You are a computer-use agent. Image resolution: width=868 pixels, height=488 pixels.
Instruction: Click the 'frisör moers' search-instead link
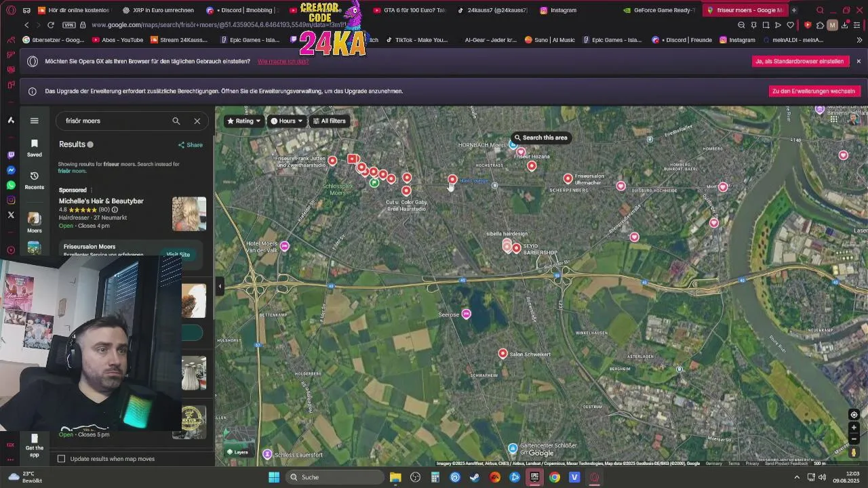pyautogui.click(x=72, y=171)
